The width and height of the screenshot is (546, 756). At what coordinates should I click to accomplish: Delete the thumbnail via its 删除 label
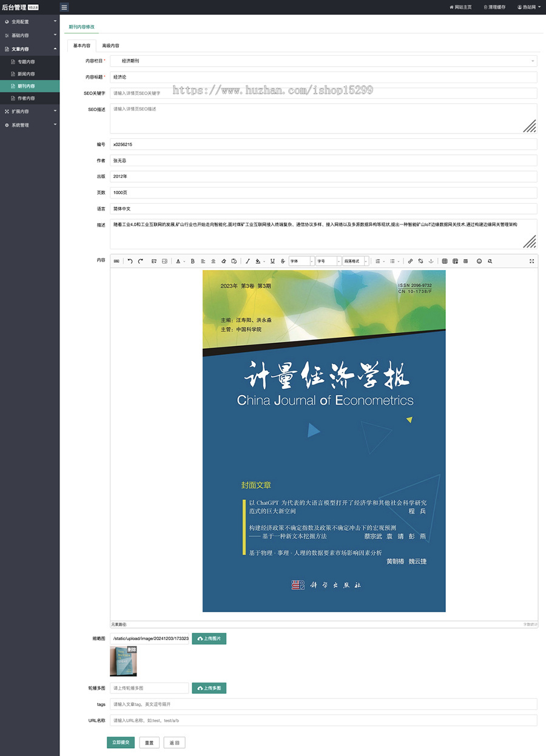pos(132,649)
